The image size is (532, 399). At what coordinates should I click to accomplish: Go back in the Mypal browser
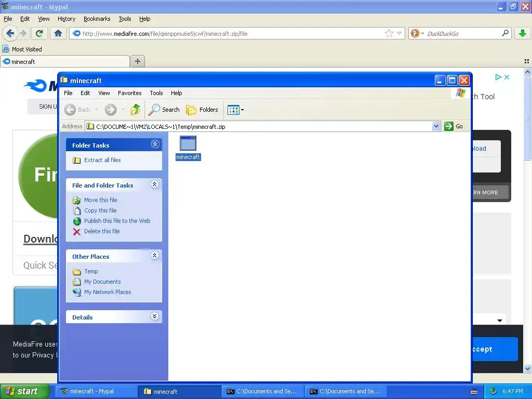coord(10,33)
